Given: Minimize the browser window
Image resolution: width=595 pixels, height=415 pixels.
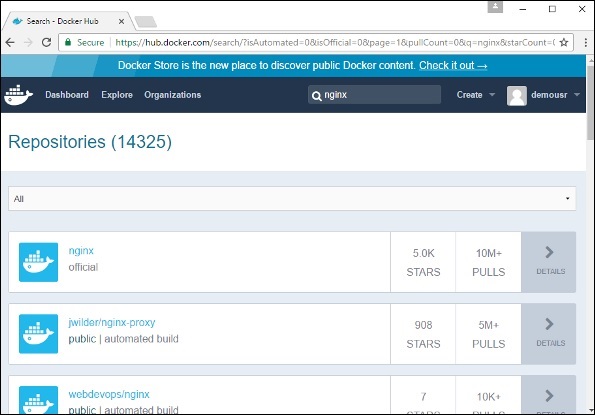Looking at the screenshot, I should [x=523, y=9].
